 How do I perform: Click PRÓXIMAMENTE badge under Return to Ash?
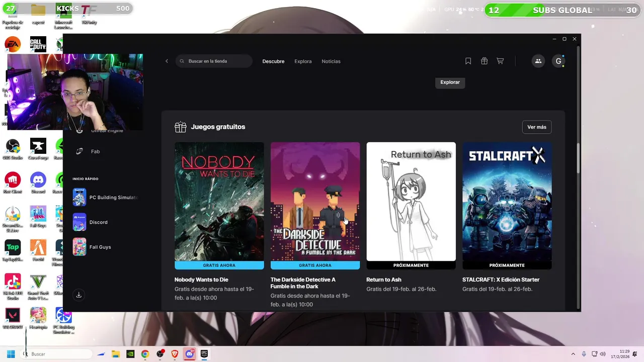pyautogui.click(x=411, y=265)
